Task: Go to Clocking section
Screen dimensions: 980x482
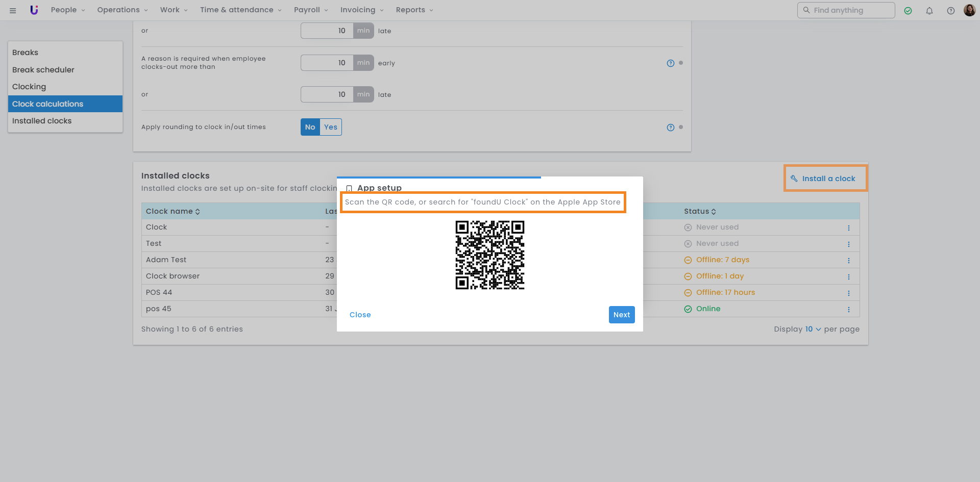Action: (x=65, y=87)
